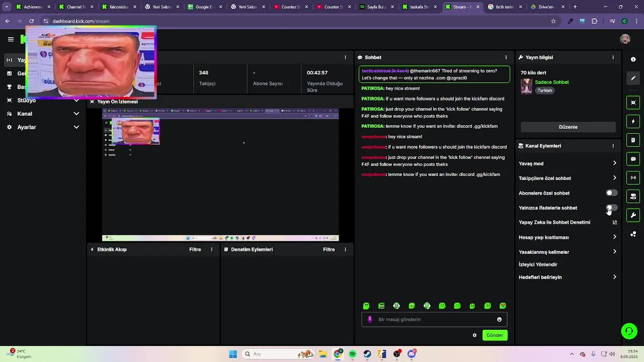
Task: Click username tacticalstreak3c4ae4 in chat
Action: point(384,71)
